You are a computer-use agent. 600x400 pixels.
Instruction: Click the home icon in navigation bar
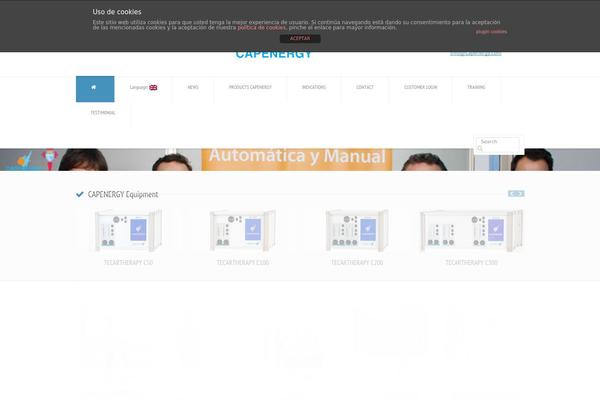pos(95,89)
